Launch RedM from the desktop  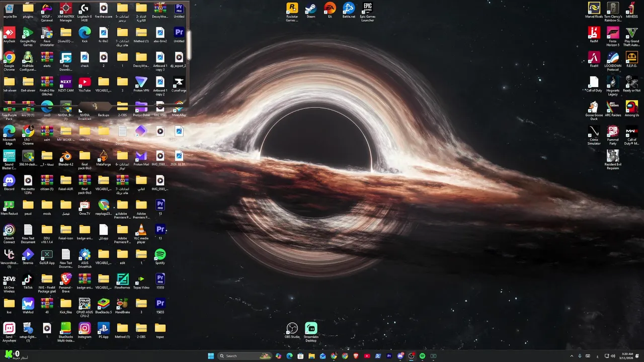594,36
